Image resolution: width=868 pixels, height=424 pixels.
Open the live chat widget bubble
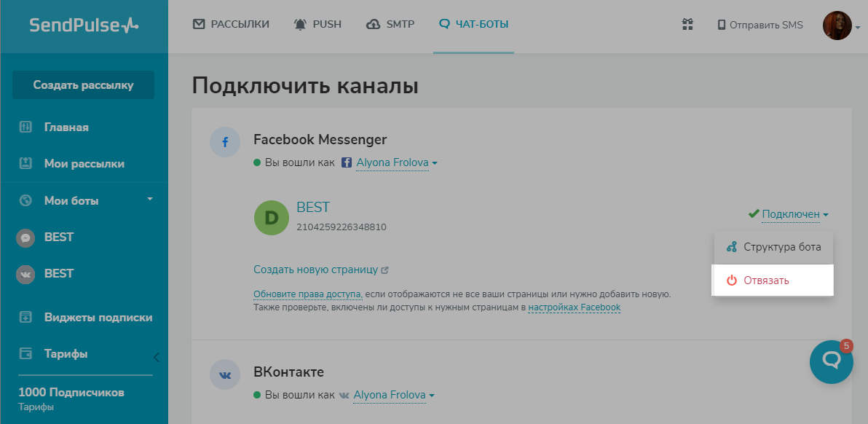(832, 361)
